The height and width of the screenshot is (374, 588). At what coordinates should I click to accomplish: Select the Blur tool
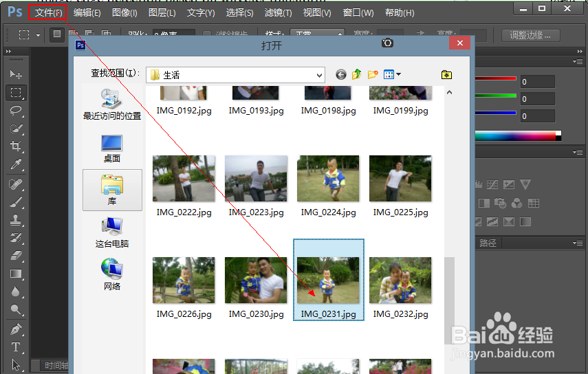tap(16, 291)
